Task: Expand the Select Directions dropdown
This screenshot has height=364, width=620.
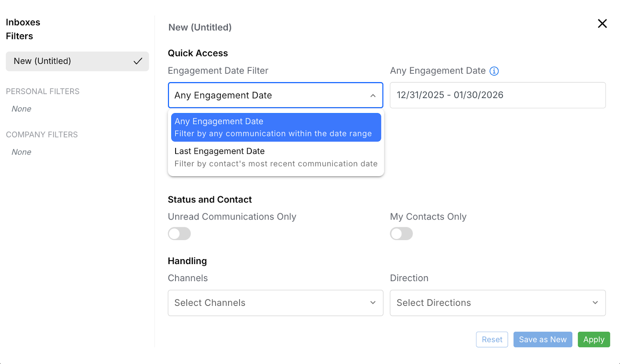Action: coord(492,303)
